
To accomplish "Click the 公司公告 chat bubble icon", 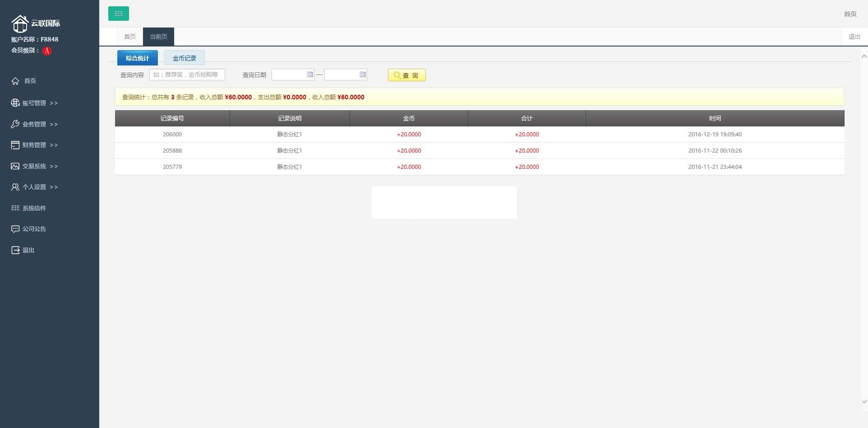I will pyautogui.click(x=15, y=229).
